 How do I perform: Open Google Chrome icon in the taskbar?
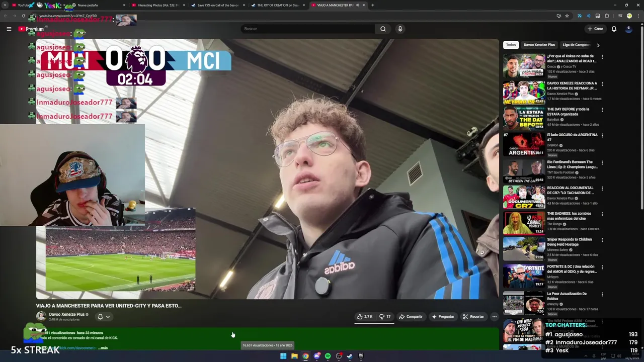point(305,356)
